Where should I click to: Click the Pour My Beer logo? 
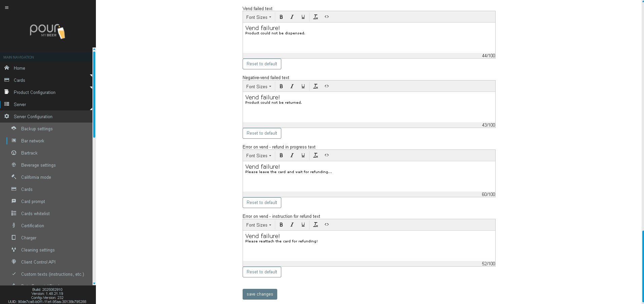(47, 31)
